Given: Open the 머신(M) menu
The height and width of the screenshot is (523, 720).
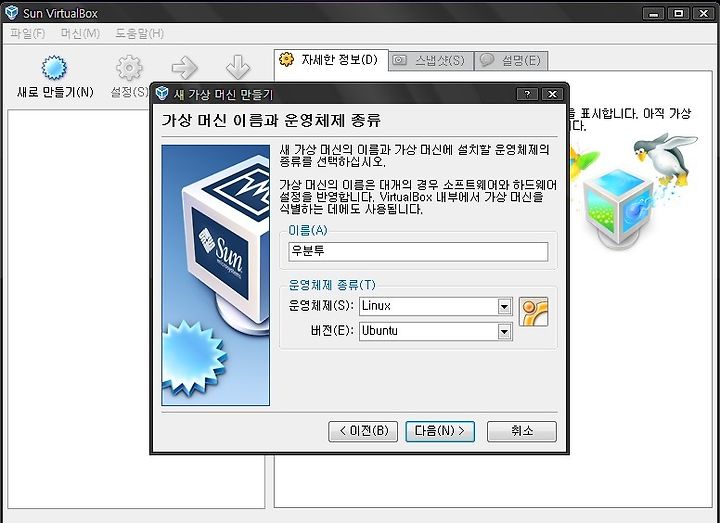Looking at the screenshot, I should [x=80, y=34].
